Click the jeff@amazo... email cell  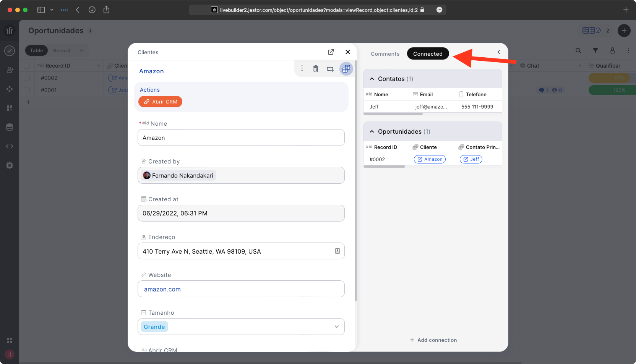click(x=432, y=107)
